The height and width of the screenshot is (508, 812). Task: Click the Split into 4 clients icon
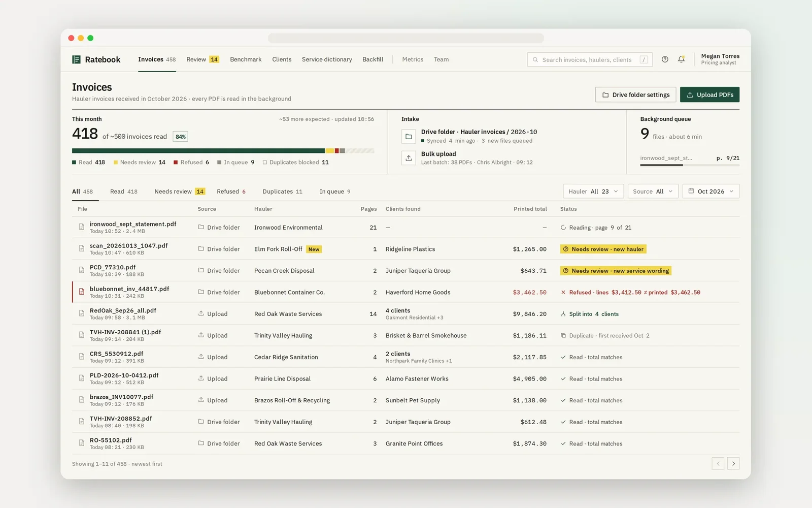[563, 314]
